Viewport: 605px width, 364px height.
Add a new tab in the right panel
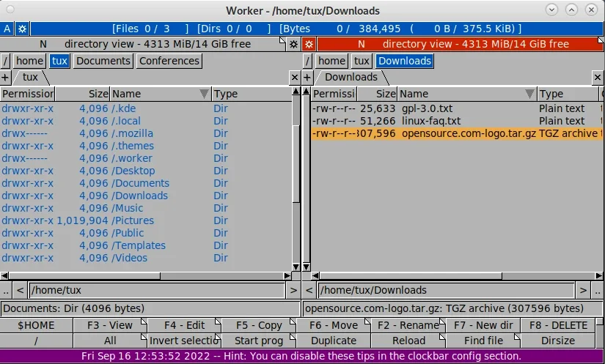coord(308,77)
